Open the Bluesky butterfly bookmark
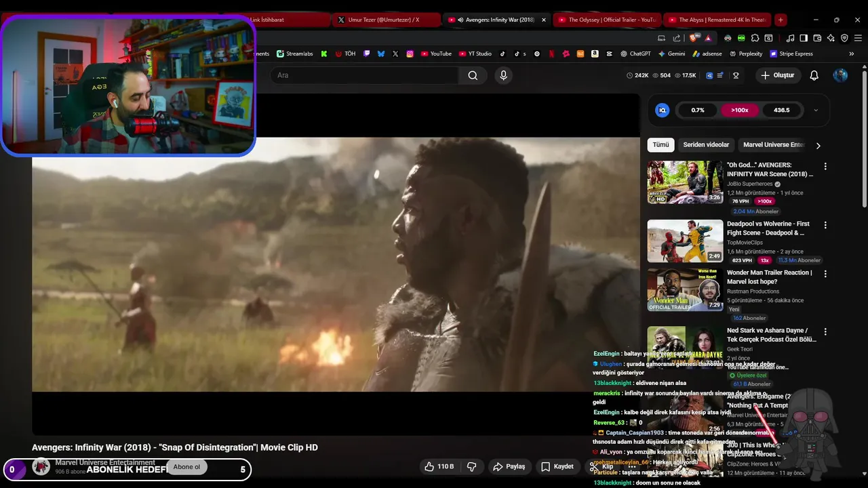 pos(381,54)
